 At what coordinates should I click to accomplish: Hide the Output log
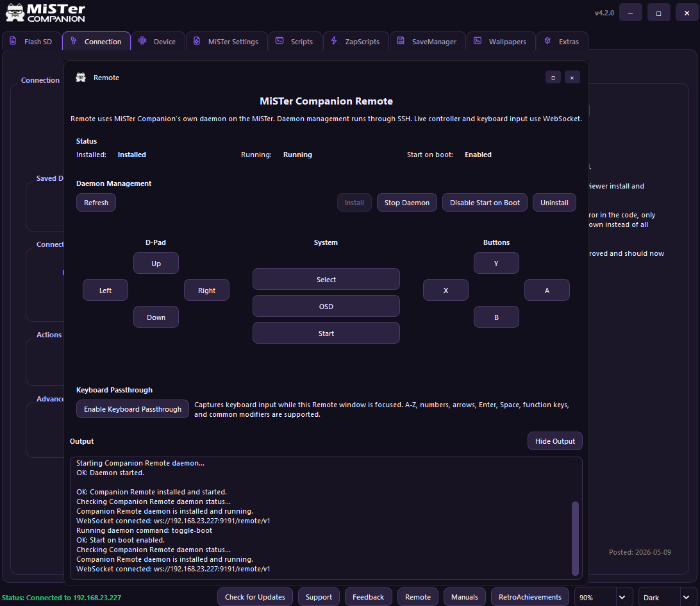tap(555, 441)
